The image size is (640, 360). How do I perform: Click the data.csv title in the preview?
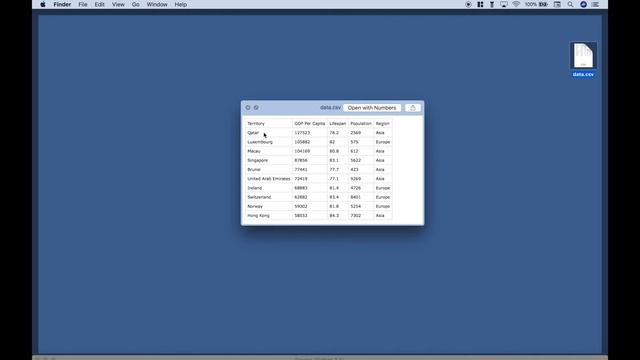(330, 107)
